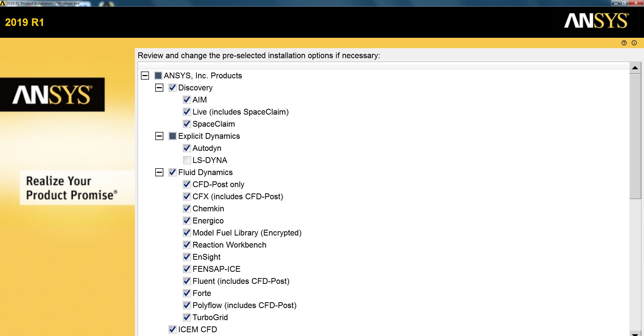The image size is (644, 336).
Task: Uncheck Live (includes SpaceClaim) checkbox
Action: [x=187, y=112]
